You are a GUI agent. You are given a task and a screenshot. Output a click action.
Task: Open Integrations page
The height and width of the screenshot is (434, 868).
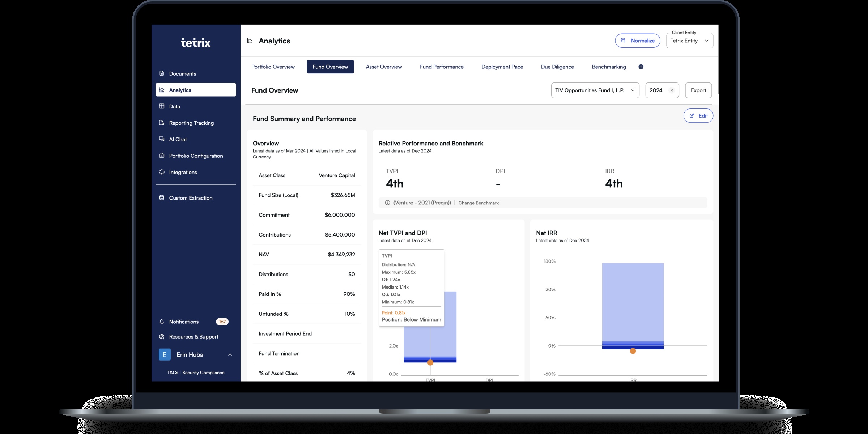click(196, 172)
